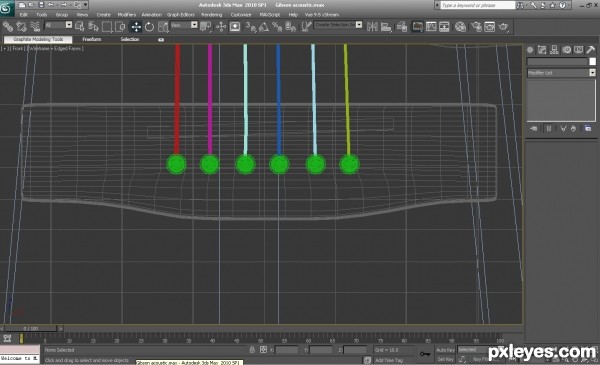Click the Select and Manipulate icon

[221, 27]
